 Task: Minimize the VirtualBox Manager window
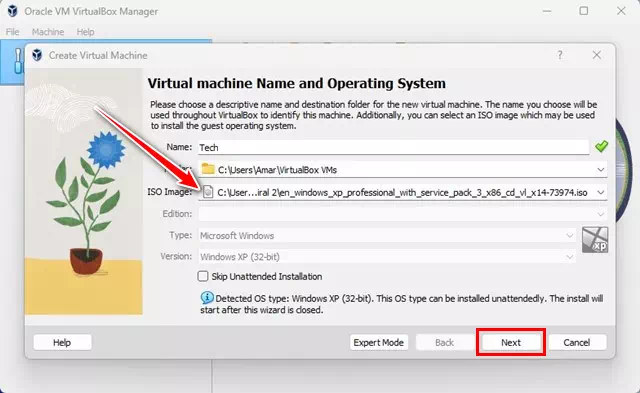tap(547, 11)
